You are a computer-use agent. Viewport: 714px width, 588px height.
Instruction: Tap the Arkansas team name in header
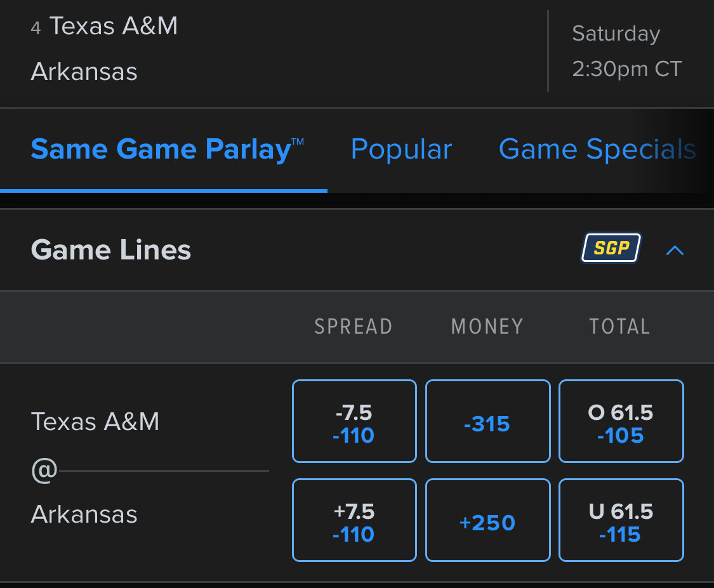click(x=84, y=72)
